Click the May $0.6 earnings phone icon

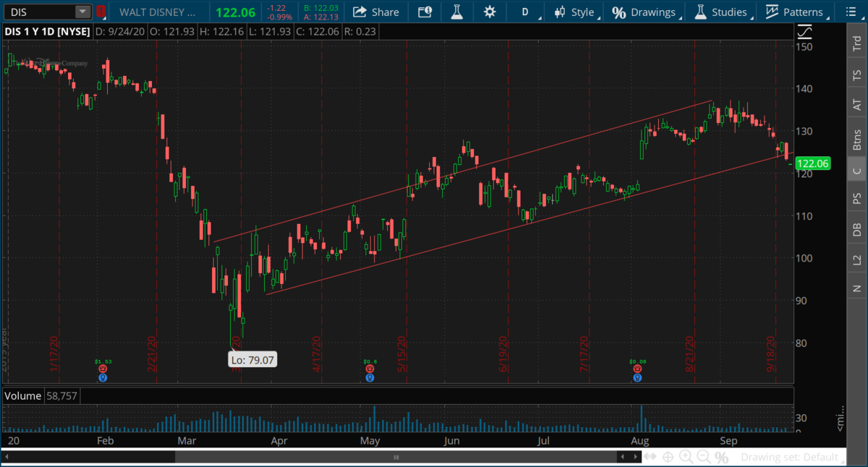370,368
